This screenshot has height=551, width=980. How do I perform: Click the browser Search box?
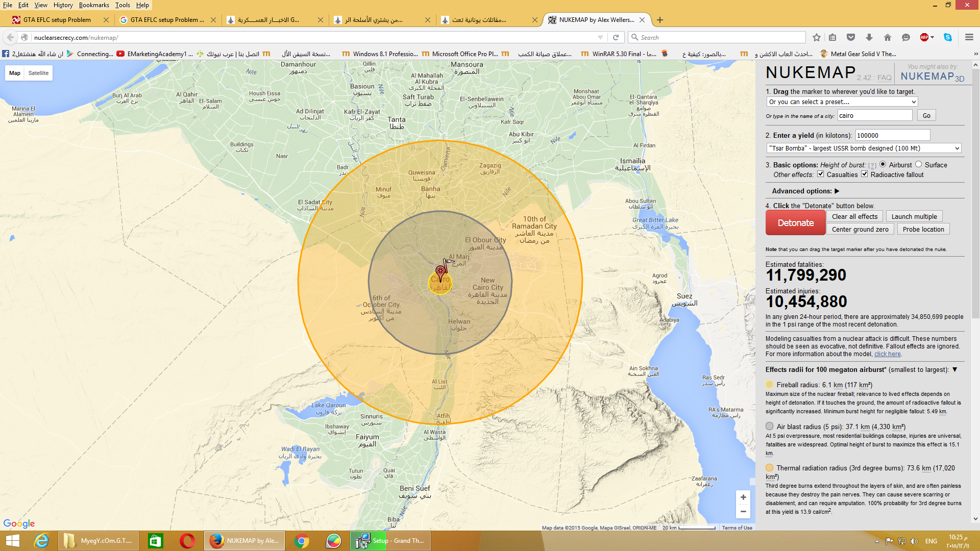[x=717, y=37]
